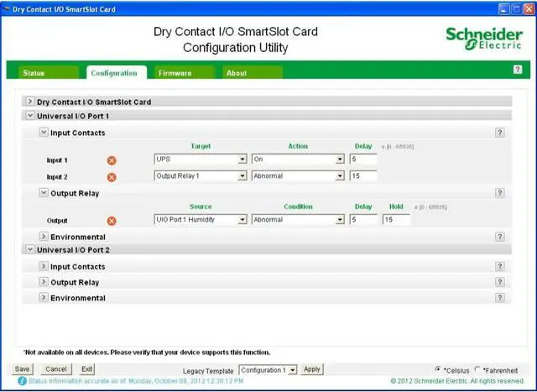
Task: Collapse the Universal I/O Port 1 section
Action: [30, 116]
